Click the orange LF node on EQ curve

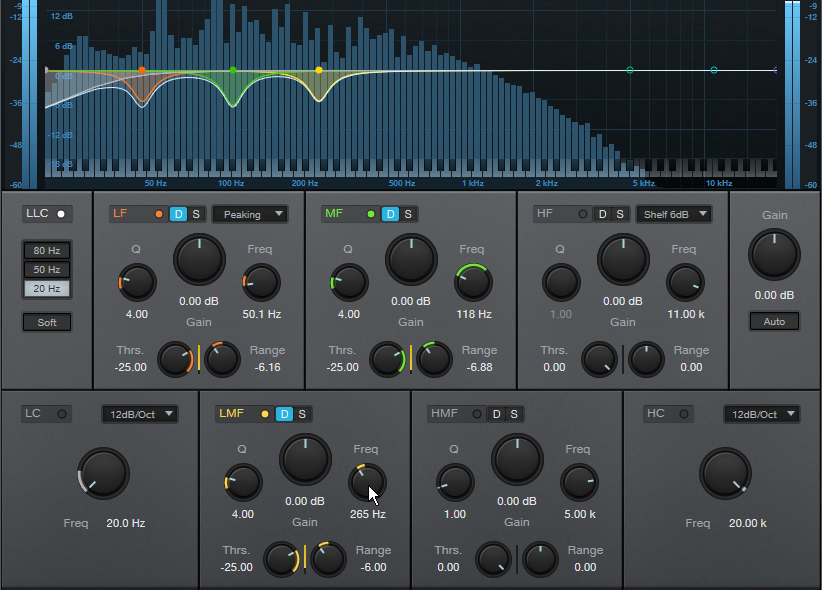point(142,70)
